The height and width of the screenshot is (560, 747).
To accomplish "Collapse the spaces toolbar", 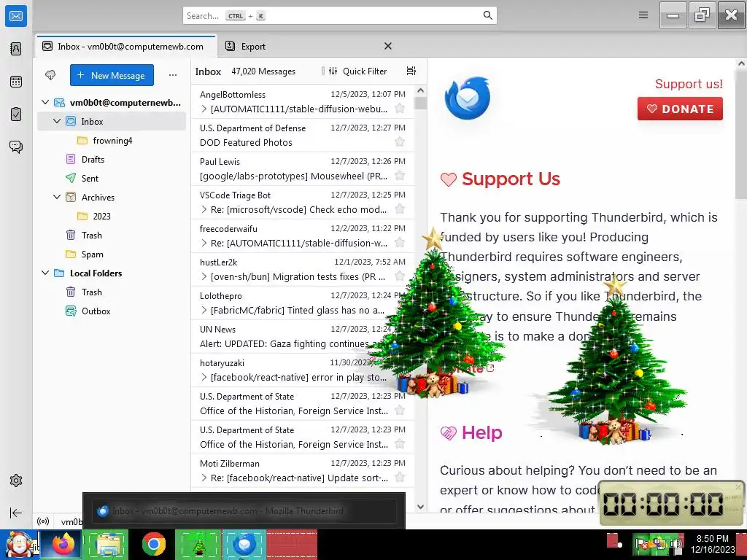I will pos(16,513).
